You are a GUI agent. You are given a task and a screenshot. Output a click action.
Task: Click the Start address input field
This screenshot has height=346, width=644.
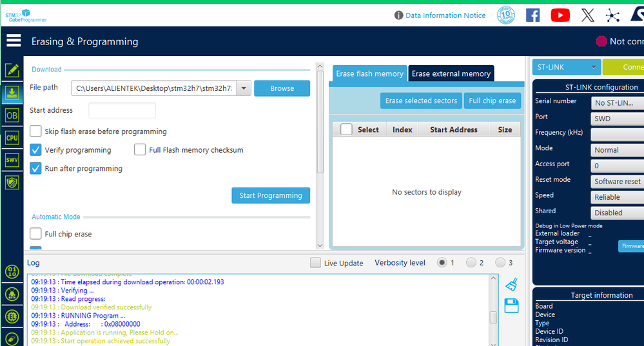122,110
